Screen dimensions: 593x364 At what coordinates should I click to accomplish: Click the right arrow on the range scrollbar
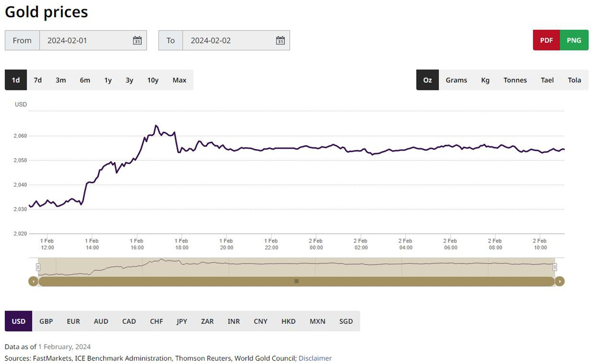pyautogui.click(x=559, y=282)
